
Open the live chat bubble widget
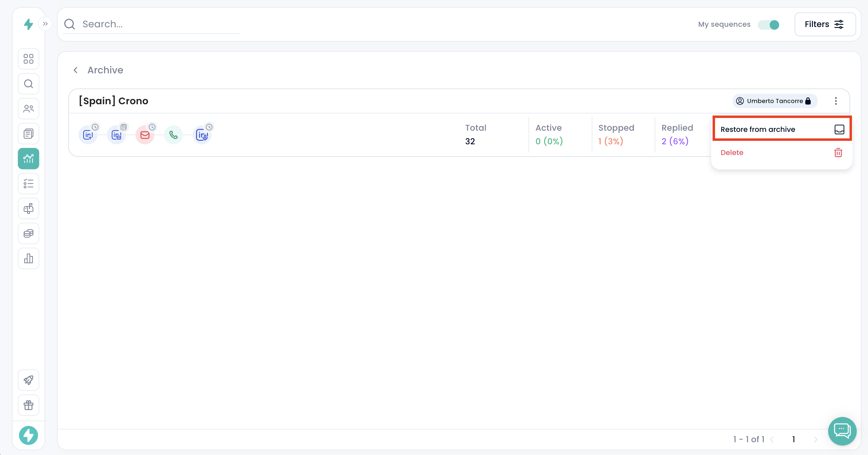(842, 431)
